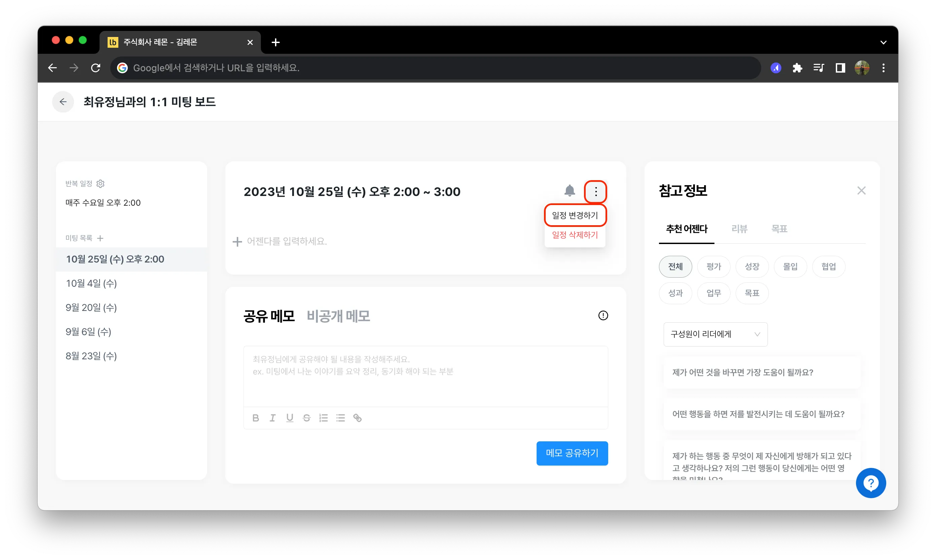Expand the 구성원이 리더에게 dropdown

[715, 334]
